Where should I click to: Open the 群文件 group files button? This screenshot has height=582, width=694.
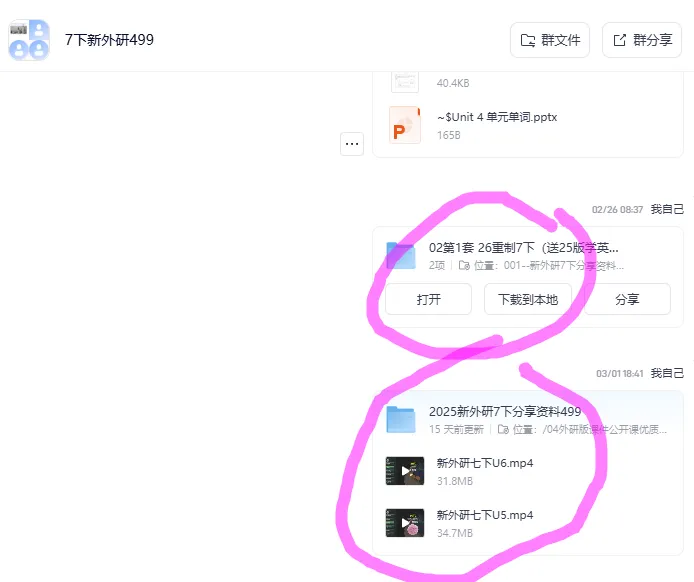coord(550,40)
